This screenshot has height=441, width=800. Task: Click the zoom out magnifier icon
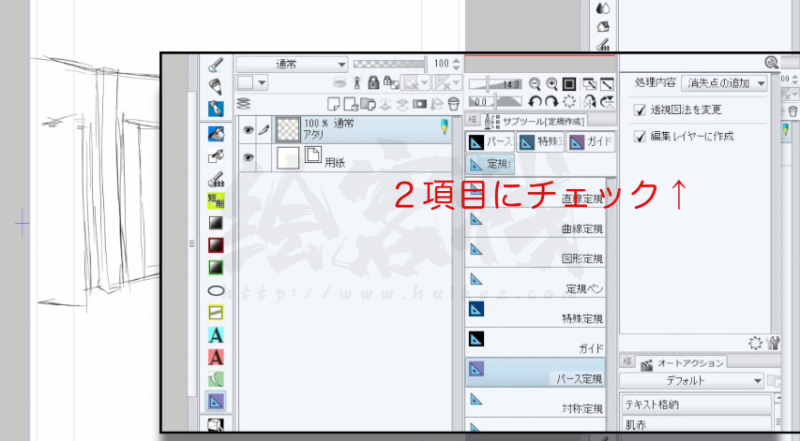(x=535, y=84)
